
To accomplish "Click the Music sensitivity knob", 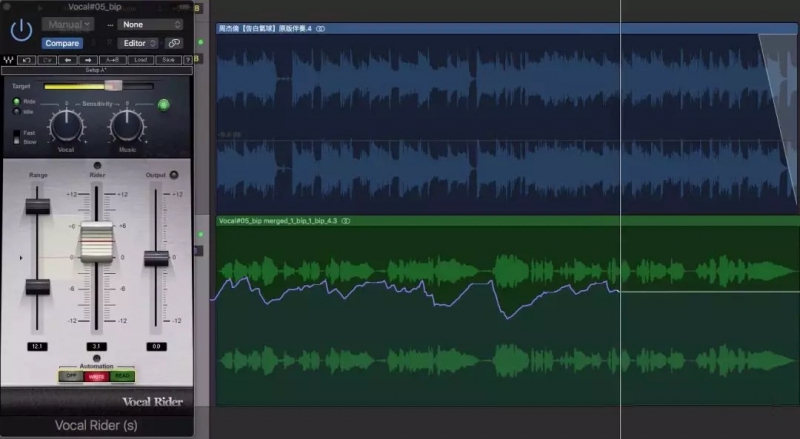I will [127, 126].
